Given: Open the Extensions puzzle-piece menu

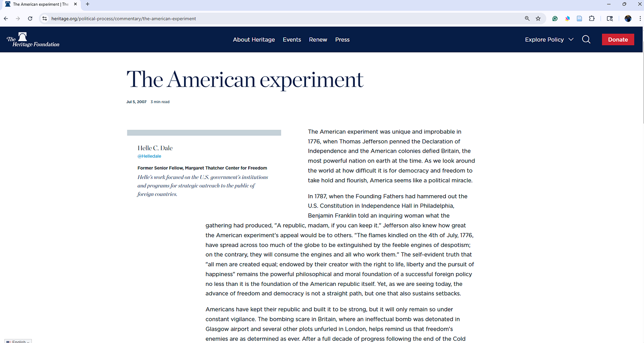Looking at the screenshot, I should coord(592,19).
